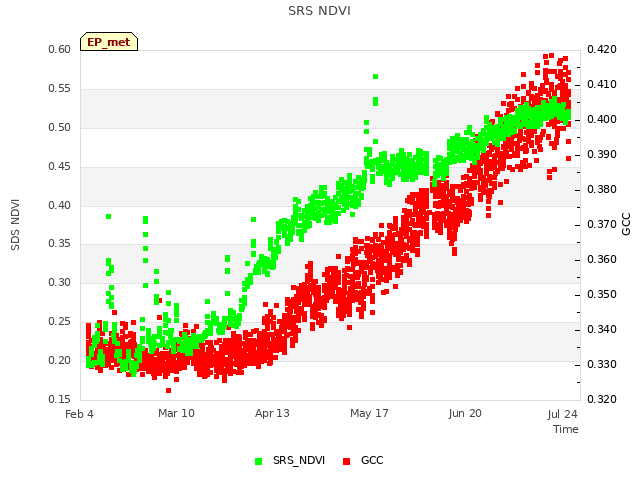This screenshot has height=480, width=640.
Task: Click the EP_met label tag
Action: click(109, 42)
